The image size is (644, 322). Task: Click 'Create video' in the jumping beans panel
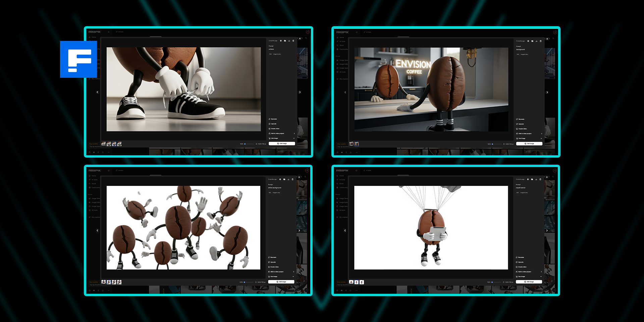(274, 267)
